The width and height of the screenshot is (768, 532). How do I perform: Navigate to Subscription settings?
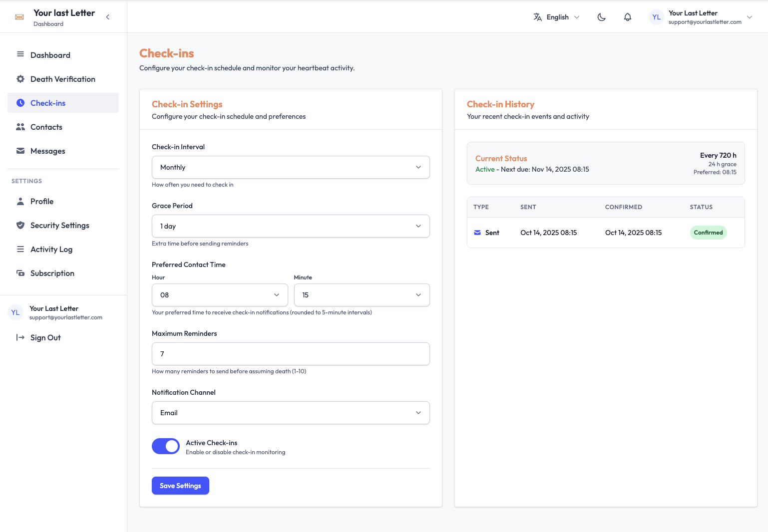(x=52, y=273)
